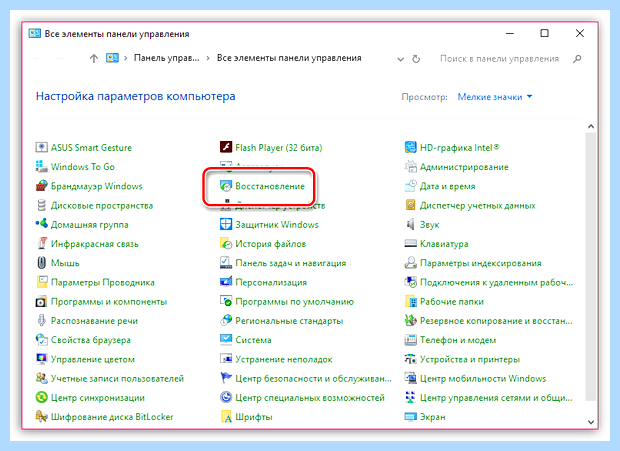
Task: Open Центр мобильности Windows link
Action: 483,379
